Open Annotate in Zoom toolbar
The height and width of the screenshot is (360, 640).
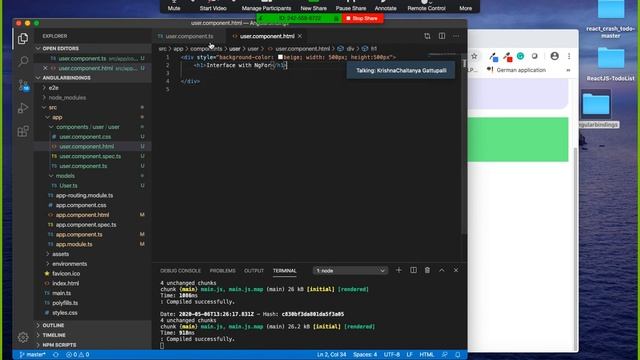click(385, 6)
